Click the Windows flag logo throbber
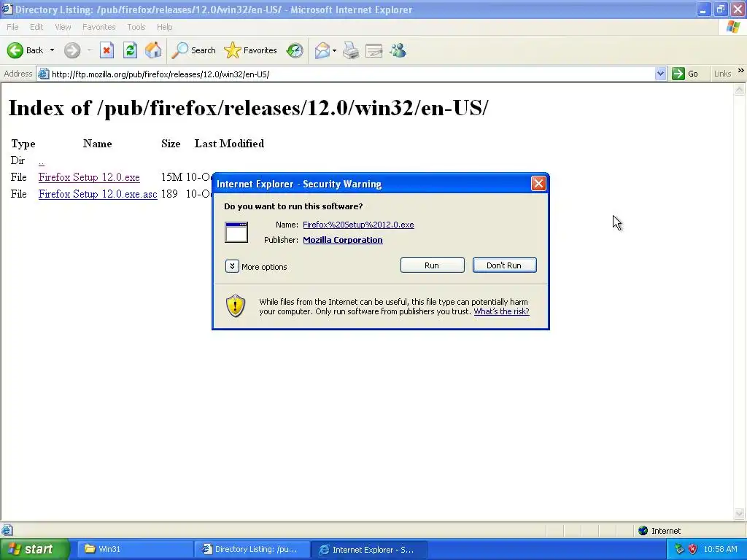 [732, 27]
